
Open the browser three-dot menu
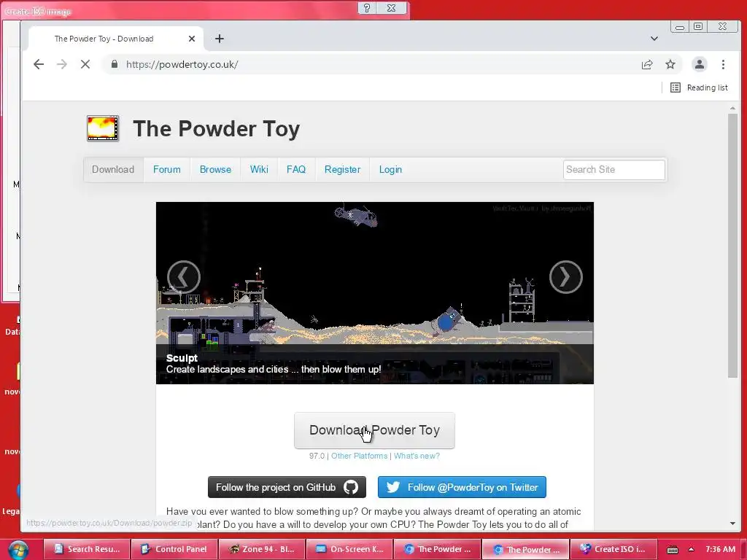coord(723,64)
